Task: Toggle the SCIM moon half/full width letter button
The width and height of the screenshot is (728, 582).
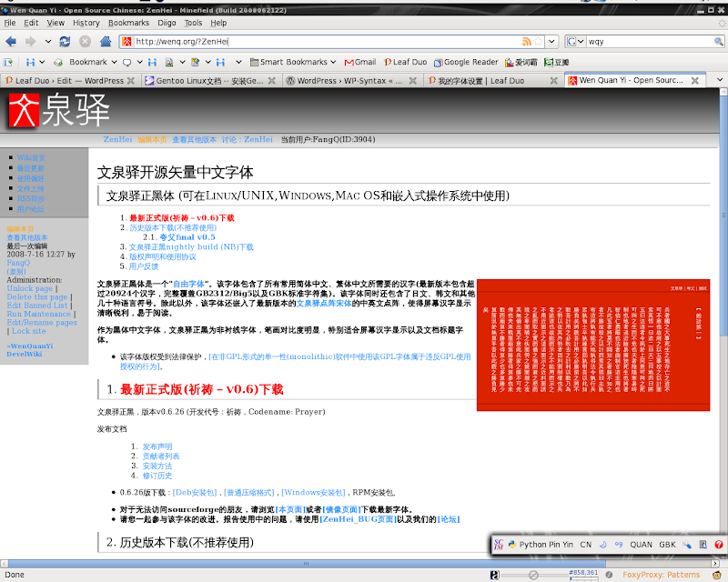Action: click(x=602, y=545)
